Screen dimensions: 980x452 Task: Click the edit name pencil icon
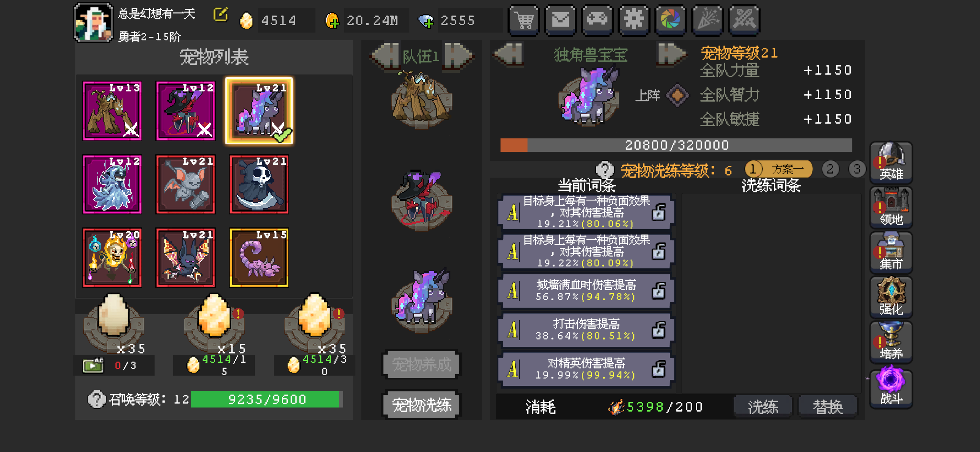click(x=220, y=15)
